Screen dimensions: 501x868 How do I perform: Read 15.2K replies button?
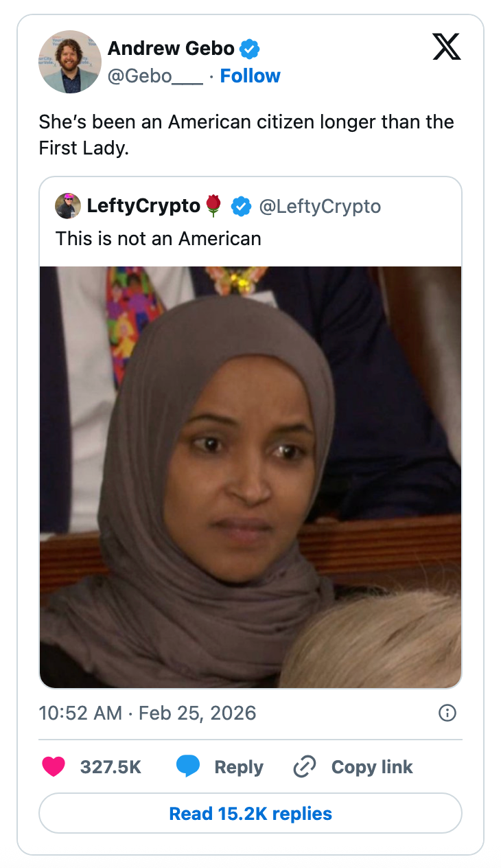(250, 814)
